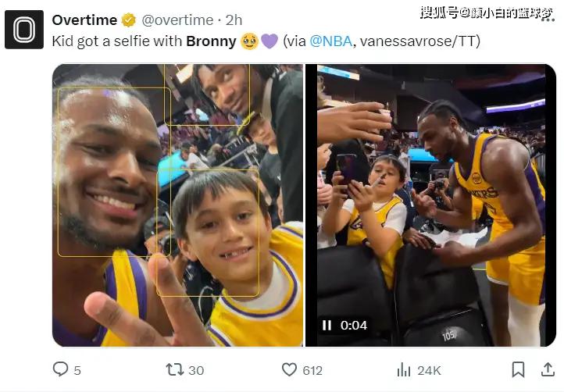The height and width of the screenshot is (392, 564).
Task: Click the gold verified badge
Action: tap(129, 20)
